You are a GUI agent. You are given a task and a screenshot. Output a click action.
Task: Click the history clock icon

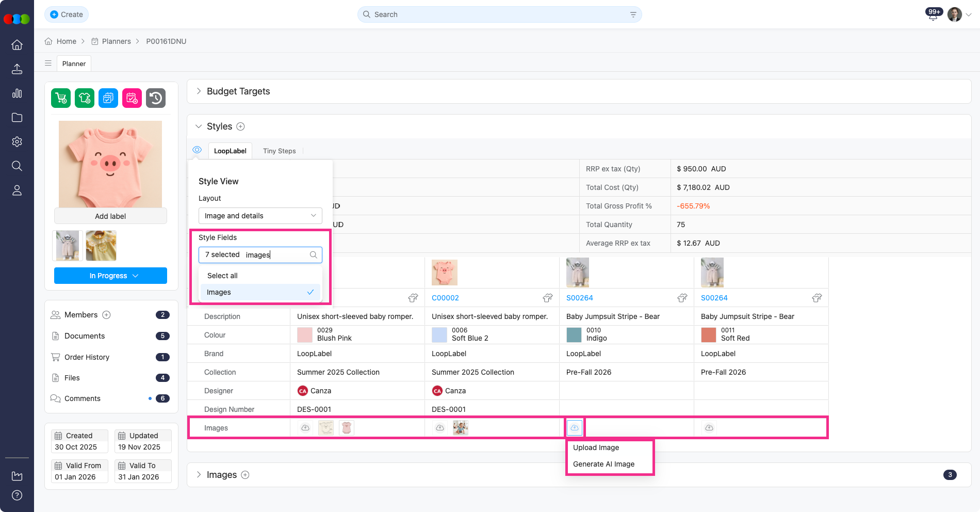(x=156, y=98)
